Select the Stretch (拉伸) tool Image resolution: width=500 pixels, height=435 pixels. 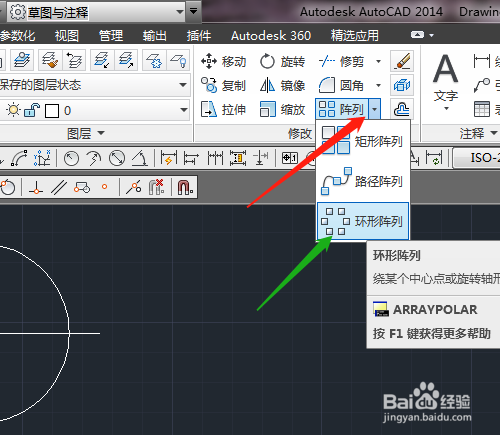(223, 109)
